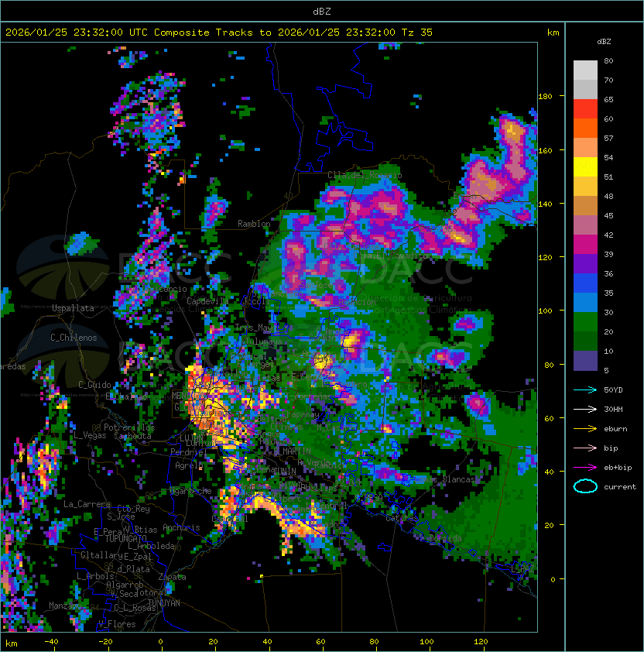Select the purple 36–39 dBZ swatch
This screenshot has height=652, width=644.
(x=585, y=263)
